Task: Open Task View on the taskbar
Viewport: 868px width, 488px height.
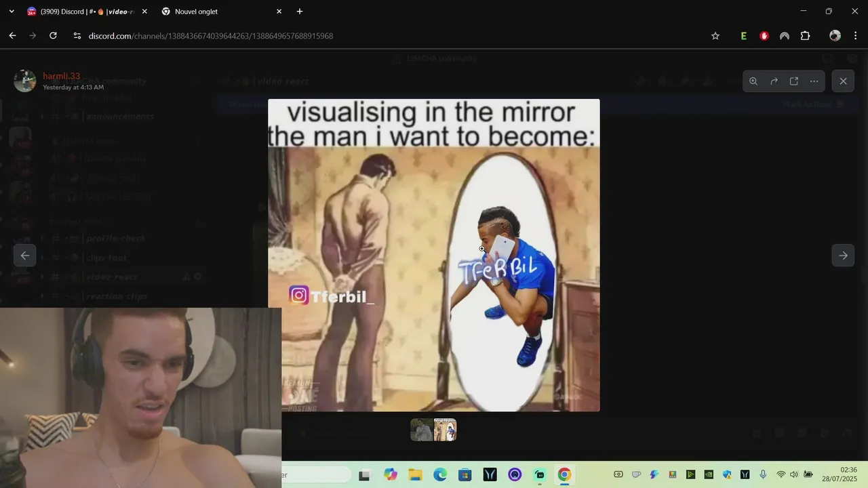Action: (x=365, y=475)
